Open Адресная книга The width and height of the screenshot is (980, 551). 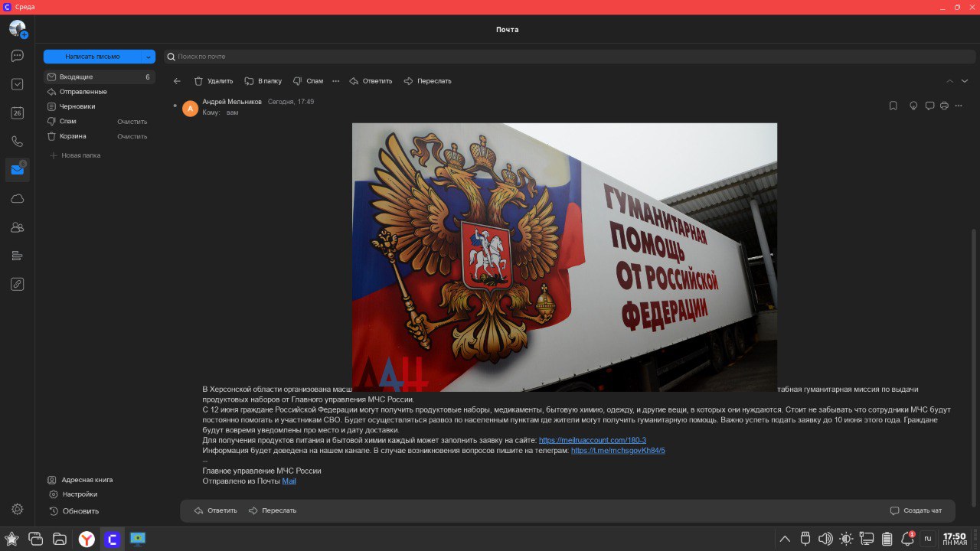click(x=80, y=480)
